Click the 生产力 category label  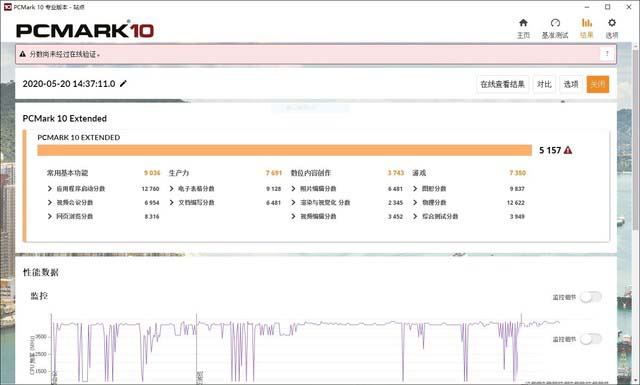click(179, 173)
